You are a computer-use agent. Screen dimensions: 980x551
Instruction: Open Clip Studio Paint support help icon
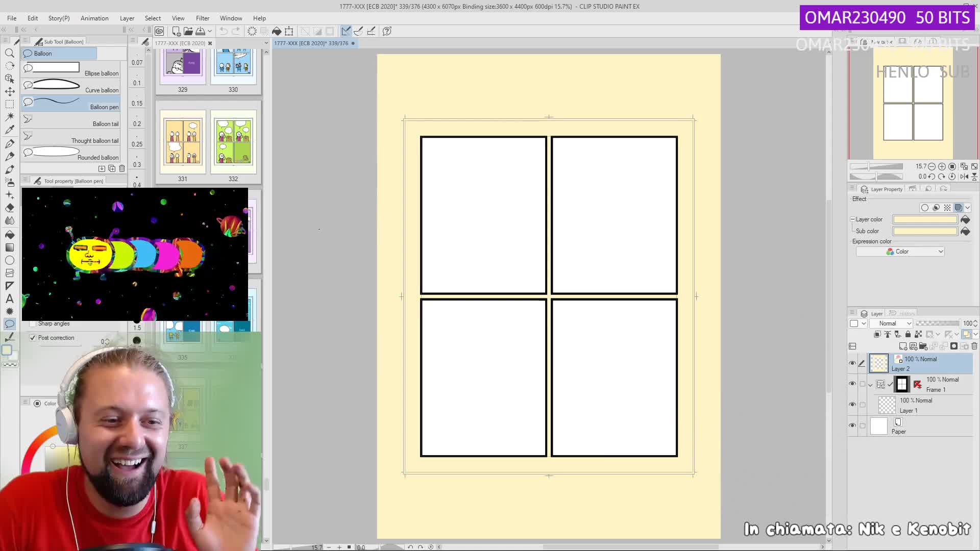pyautogui.click(x=387, y=31)
